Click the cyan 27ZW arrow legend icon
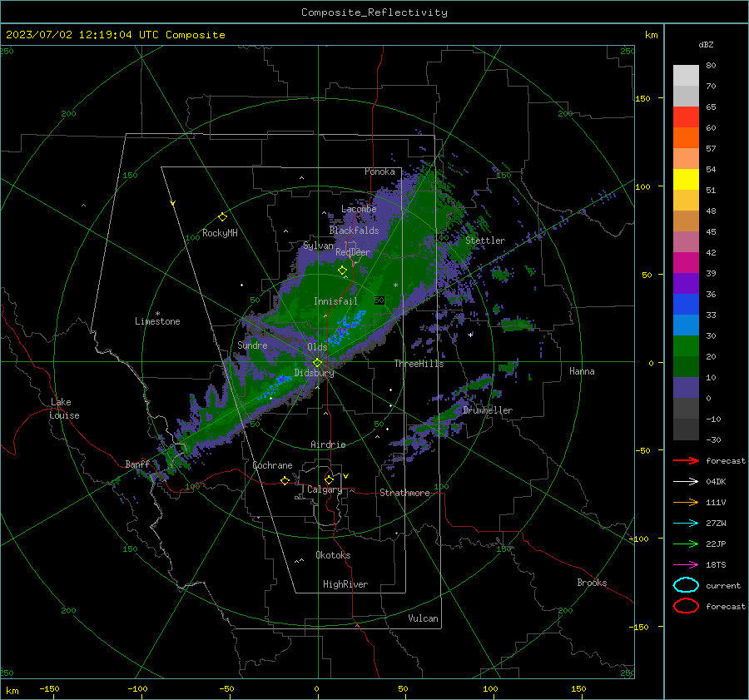This screenshot has height=700, width=749. pyautogui.click(x=686, y=524)
